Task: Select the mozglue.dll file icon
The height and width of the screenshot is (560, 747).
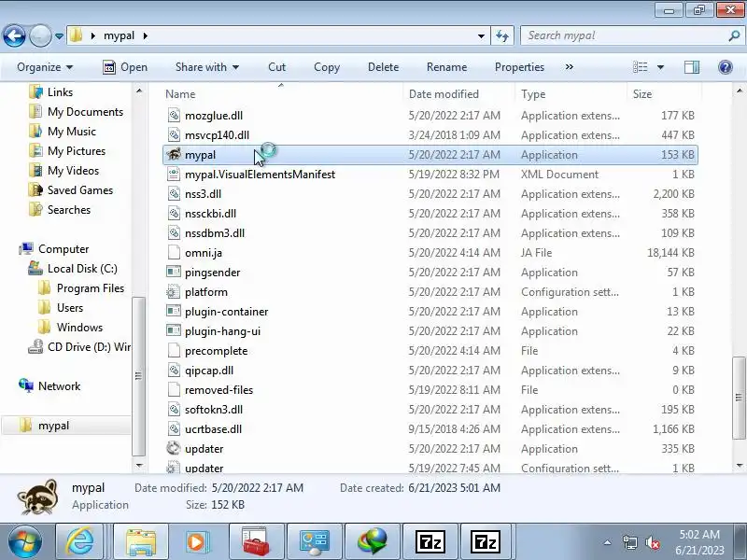Action: coord(174,115)
